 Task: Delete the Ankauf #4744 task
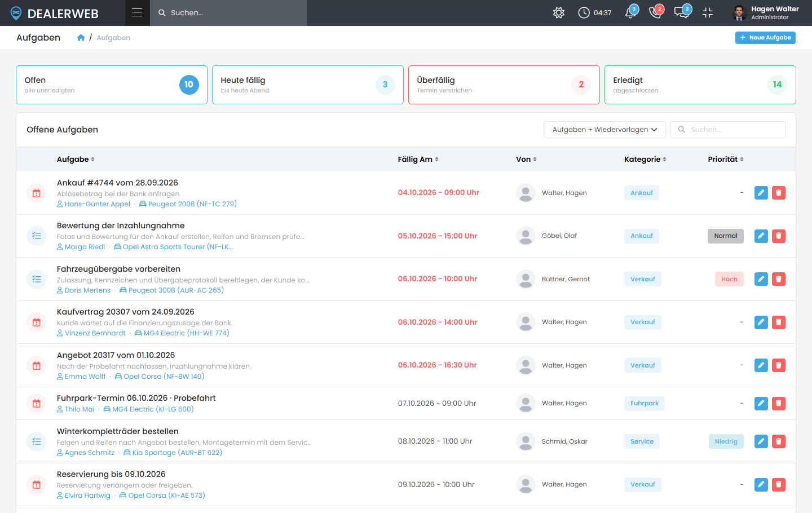point(779,193)
